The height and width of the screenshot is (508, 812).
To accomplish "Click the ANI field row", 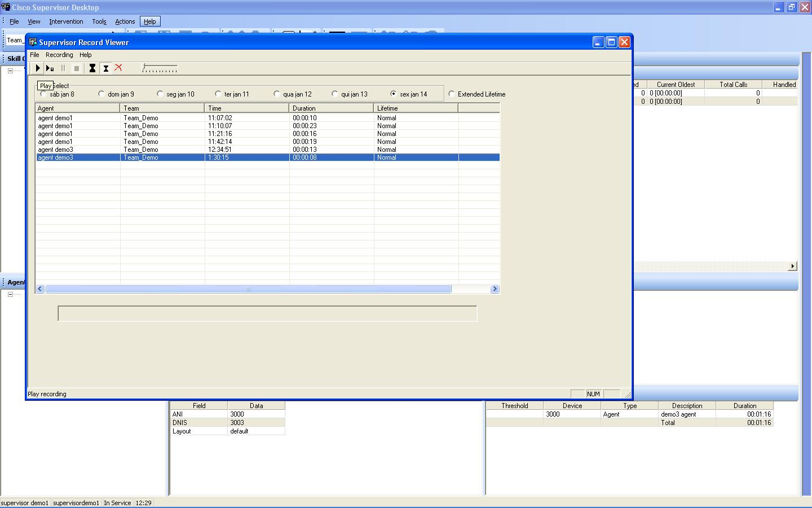I will point(228,414).
